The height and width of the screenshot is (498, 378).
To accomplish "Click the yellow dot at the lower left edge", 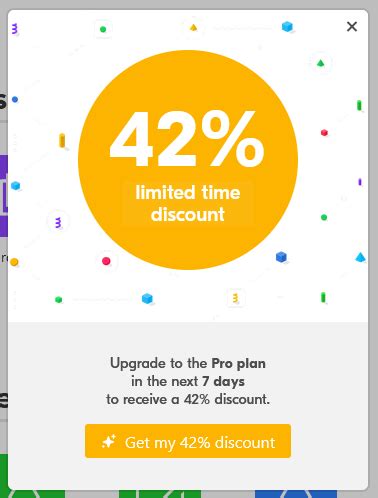I will coord(14,262).
